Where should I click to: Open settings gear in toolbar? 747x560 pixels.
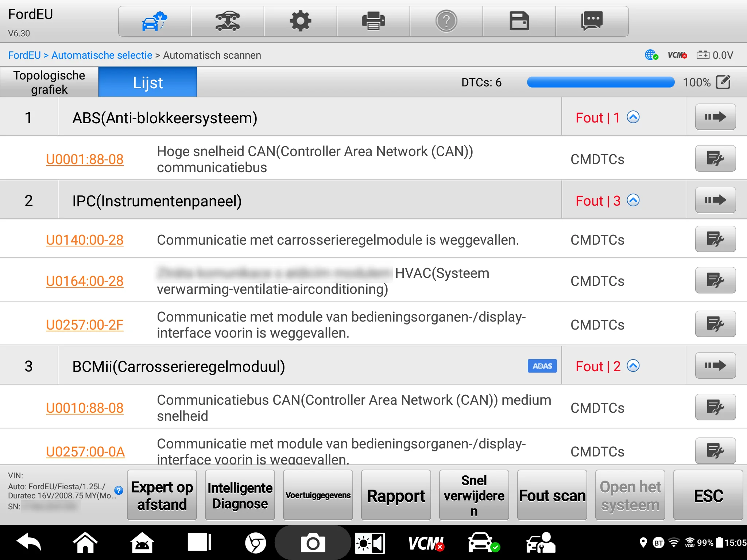(x=300, y=21)
